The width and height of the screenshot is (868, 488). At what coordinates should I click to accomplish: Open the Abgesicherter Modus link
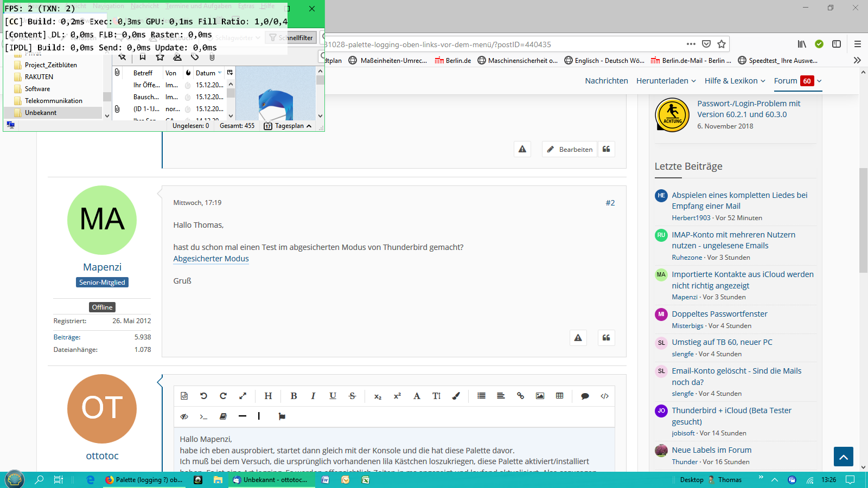(211, 259)
